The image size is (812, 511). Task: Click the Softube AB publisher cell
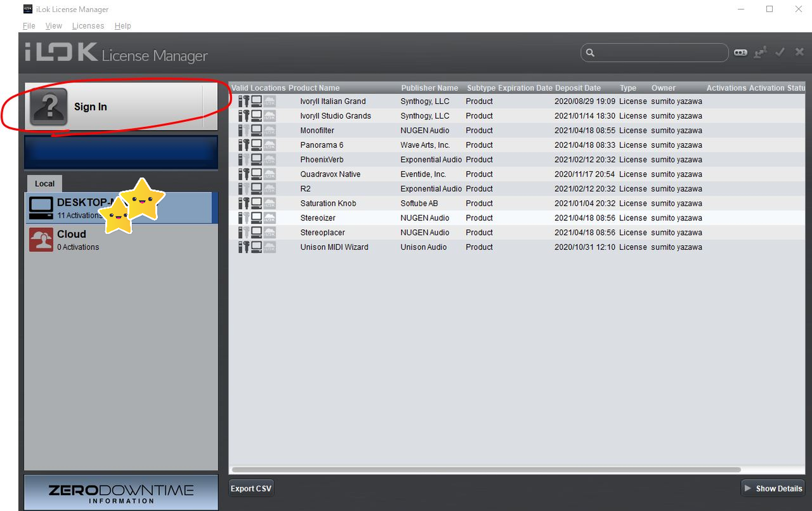click(x=420, y=203)
